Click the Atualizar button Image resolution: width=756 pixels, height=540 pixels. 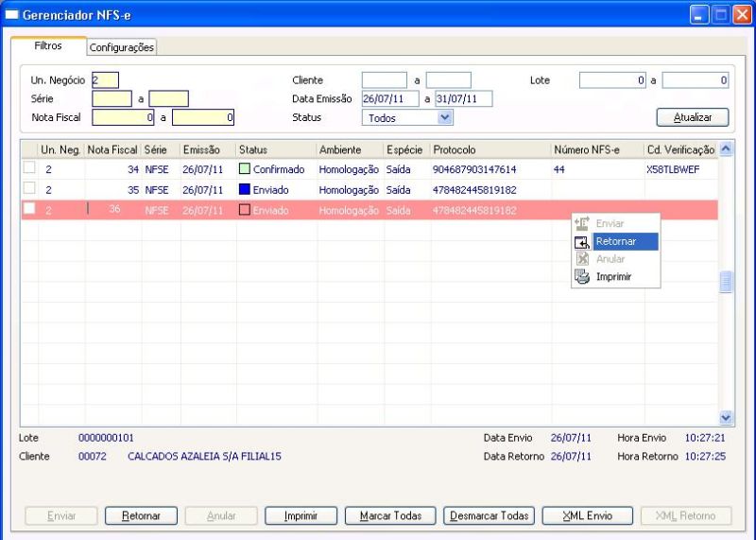pyautogui.click(x=693, y=117)
